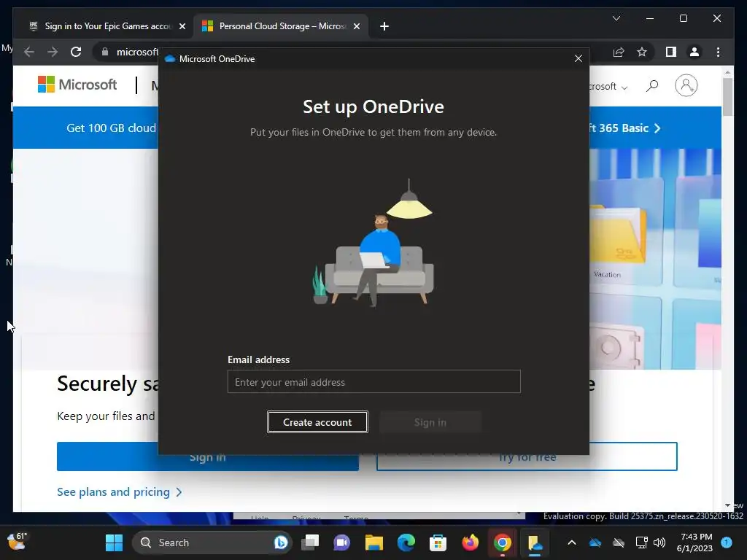Open the weather widget on taskbar
Viewport: 747px width, 560px height.
(18, 542)
